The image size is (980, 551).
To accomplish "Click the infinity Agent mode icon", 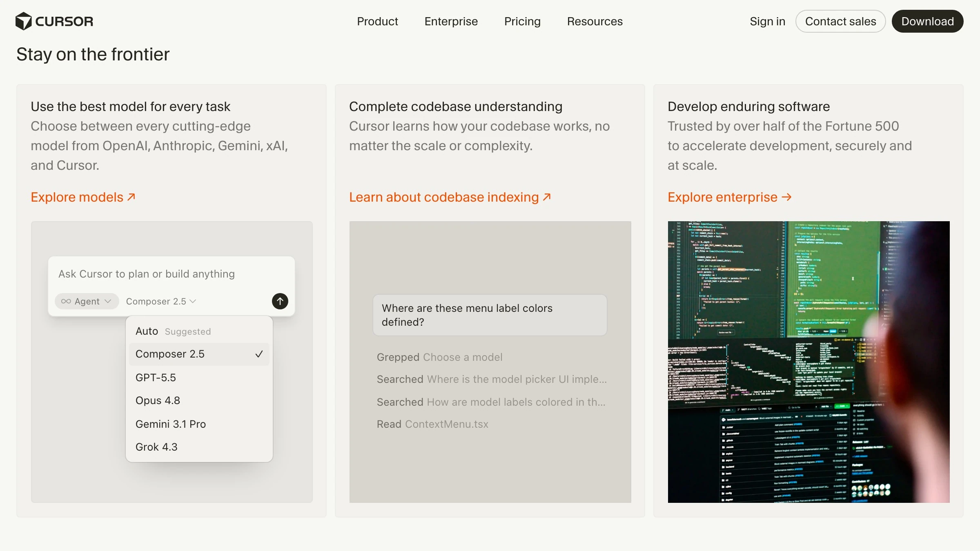I will (x=66, y=301).
